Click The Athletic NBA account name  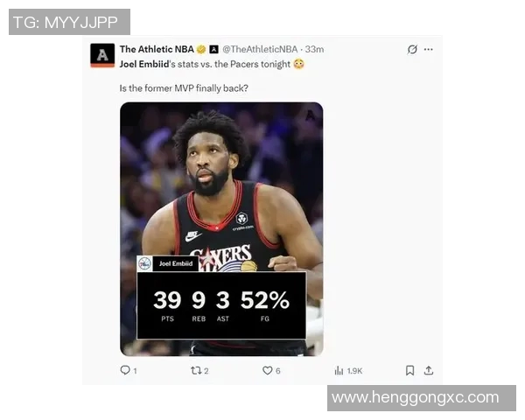157,49
